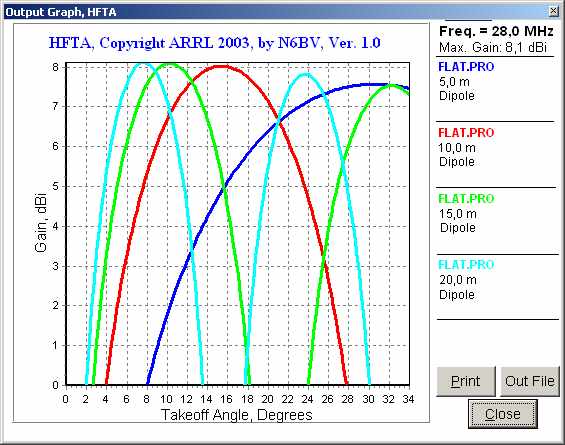This screenshot has height=445, width=565.
Task: Close the Output Graph window with X
Action: point(553,12)
